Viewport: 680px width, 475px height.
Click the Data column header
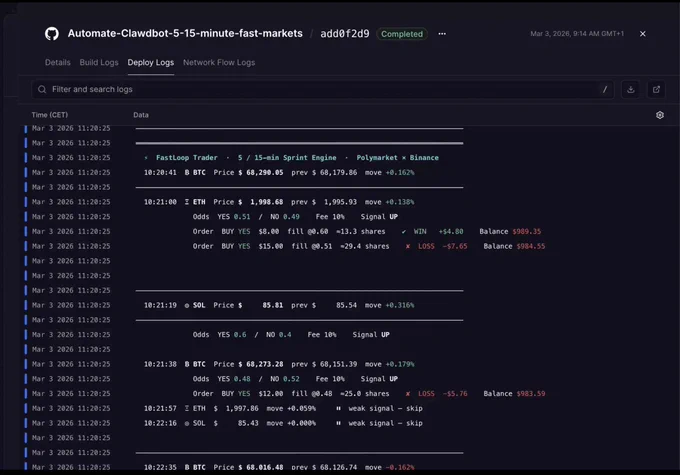pos(141,115)
